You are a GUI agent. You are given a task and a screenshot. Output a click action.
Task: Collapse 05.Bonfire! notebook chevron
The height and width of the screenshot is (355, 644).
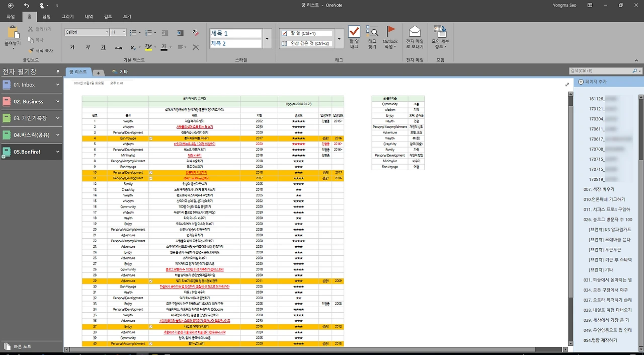tap(58, 152)
